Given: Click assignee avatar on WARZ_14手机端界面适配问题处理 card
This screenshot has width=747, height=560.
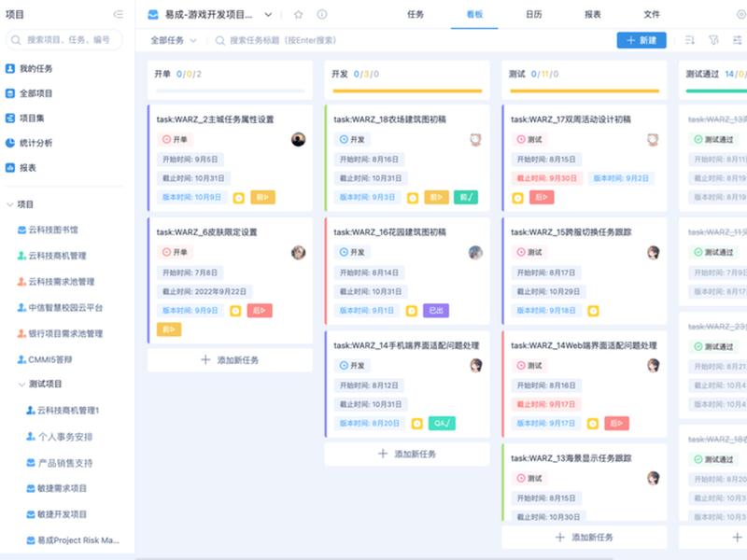Looking at the screenshot, I should [475, 365].
